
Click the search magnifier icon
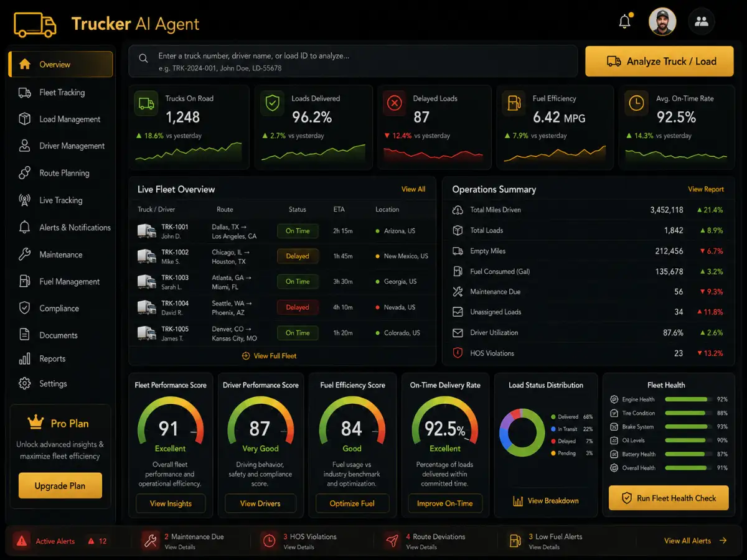tap(143, 58)
